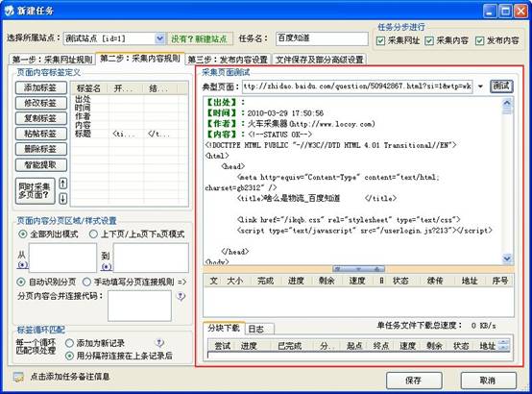The width and height of the screenshot is (532, 394).
Task: Select 用分隔符连接在上条记录后 radio button
Action: point(69,356)
